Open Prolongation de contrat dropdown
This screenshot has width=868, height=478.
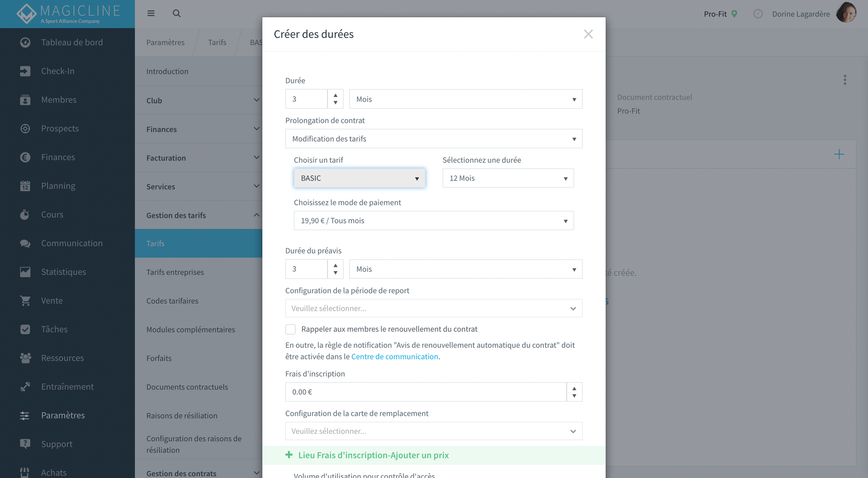pyautogui.click(x=434, y=139)
